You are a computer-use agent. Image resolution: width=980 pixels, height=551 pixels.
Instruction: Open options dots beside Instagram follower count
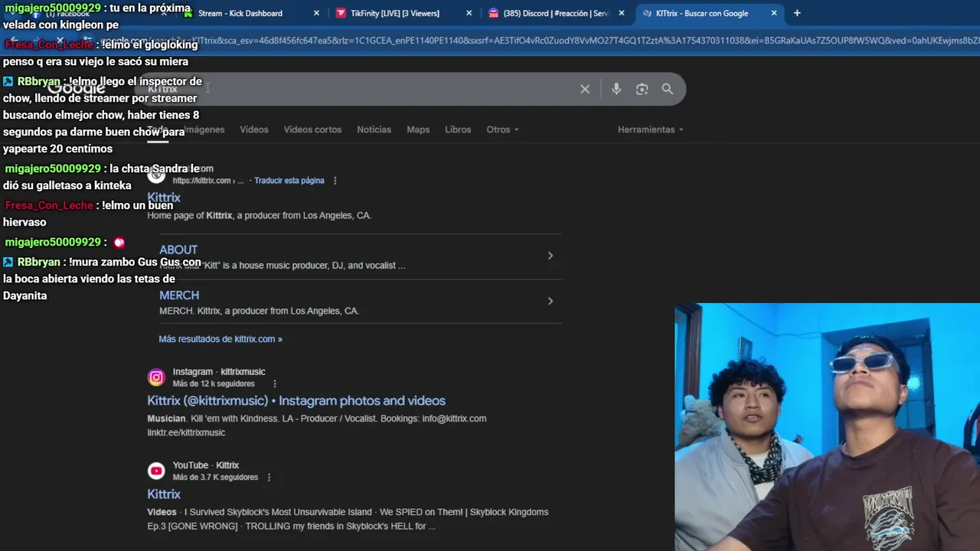pos(274,383)
